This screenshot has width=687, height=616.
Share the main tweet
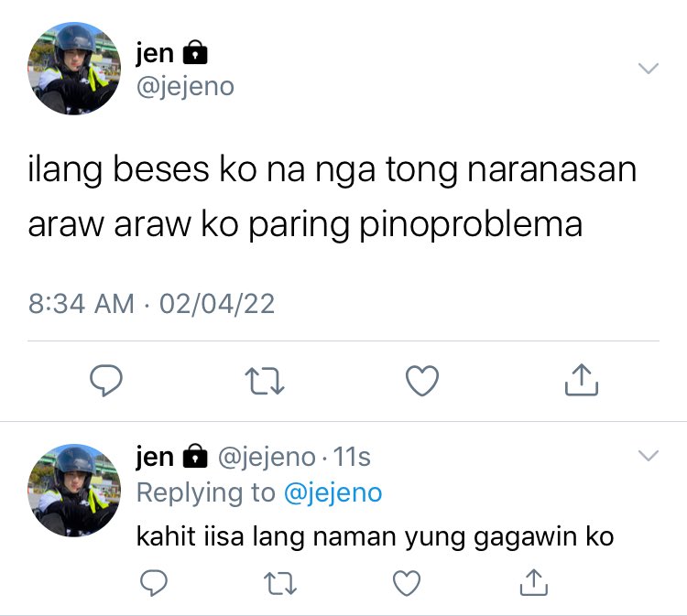(582, 380)
